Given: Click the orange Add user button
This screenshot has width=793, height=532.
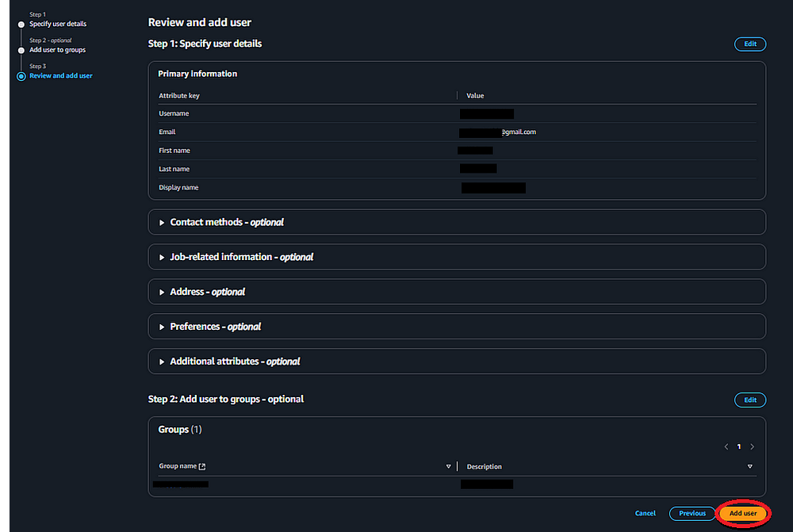Looking at the screenshot, I should coord(743,514).
